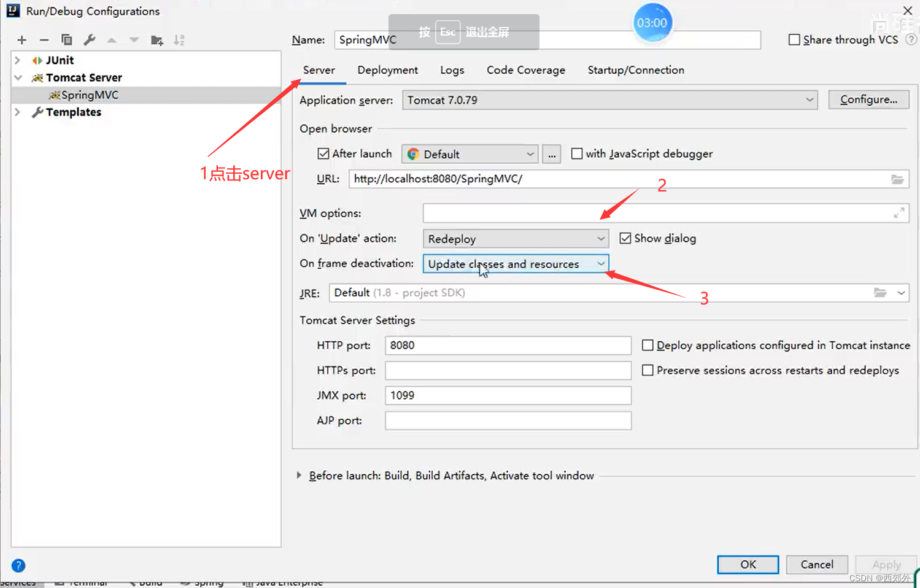Sort configurations alphabetically
Screen dimensions: 920x588
179,40
